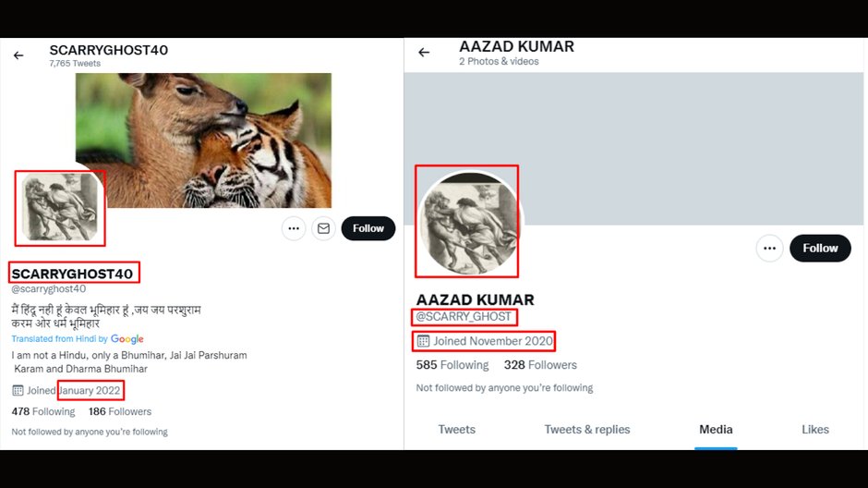The height and width of the screenshot is (488, 868).
Task: Switch to the Tweets tab
Action: (x=457, y=429)
